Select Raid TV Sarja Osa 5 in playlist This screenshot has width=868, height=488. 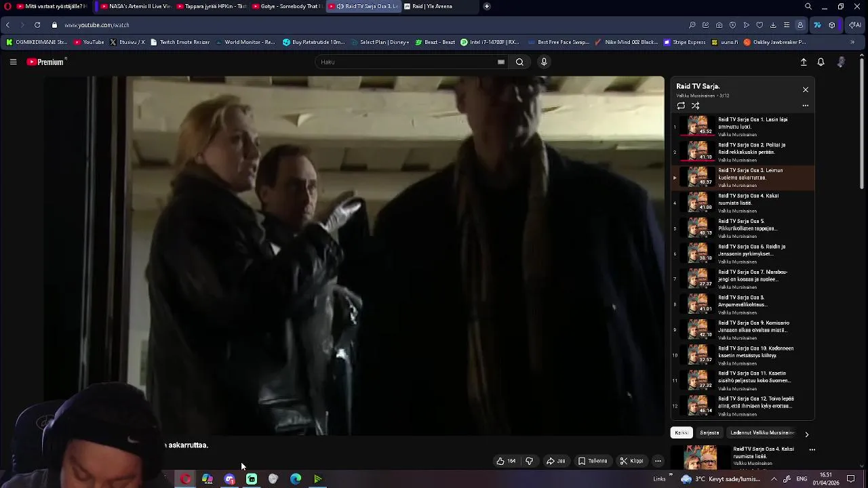[x=743, y=228]
